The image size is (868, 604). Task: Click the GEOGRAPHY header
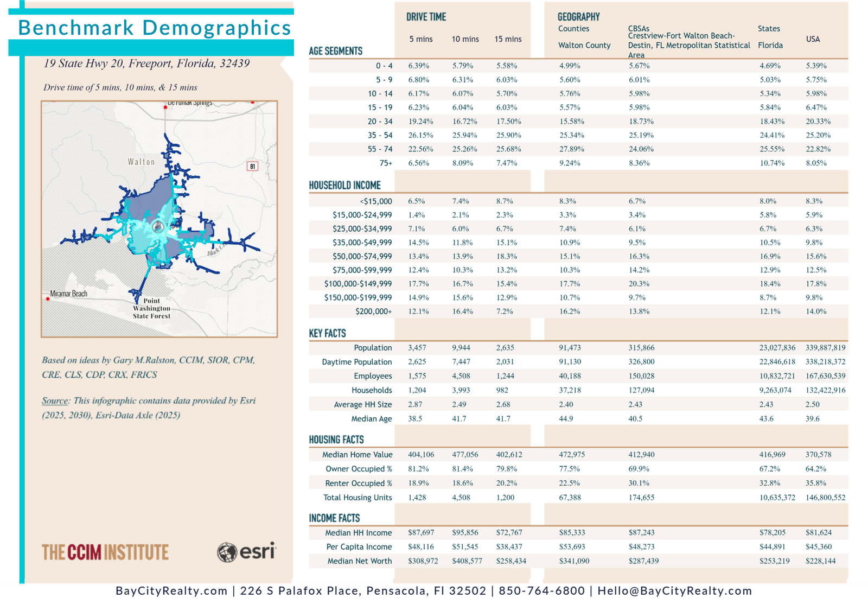point(579,17)
